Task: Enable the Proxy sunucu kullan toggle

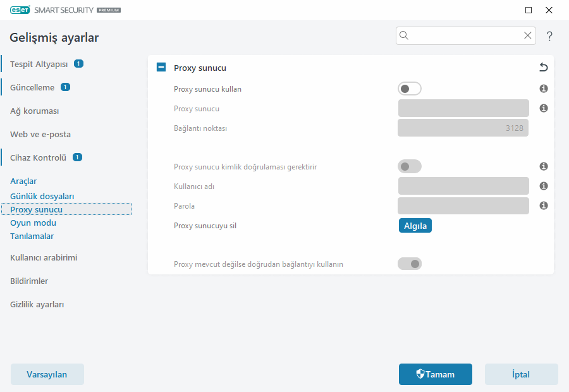Action: (x=410, y=89)
